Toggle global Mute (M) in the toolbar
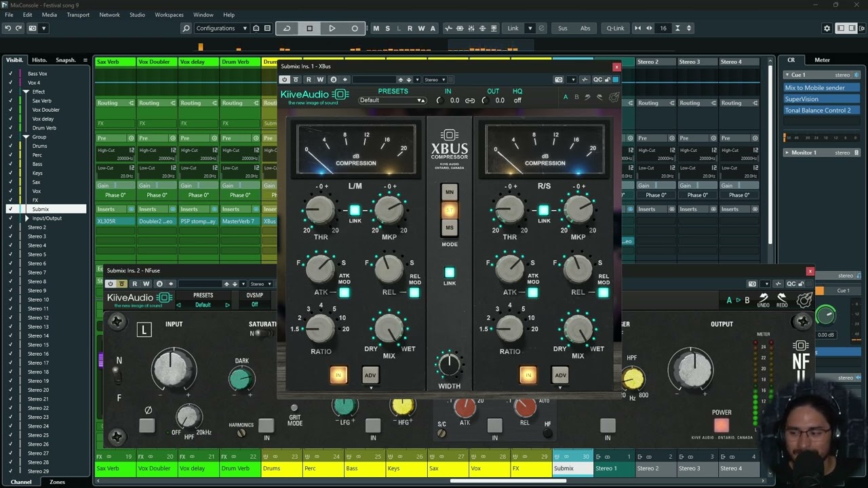 (376, 28)
